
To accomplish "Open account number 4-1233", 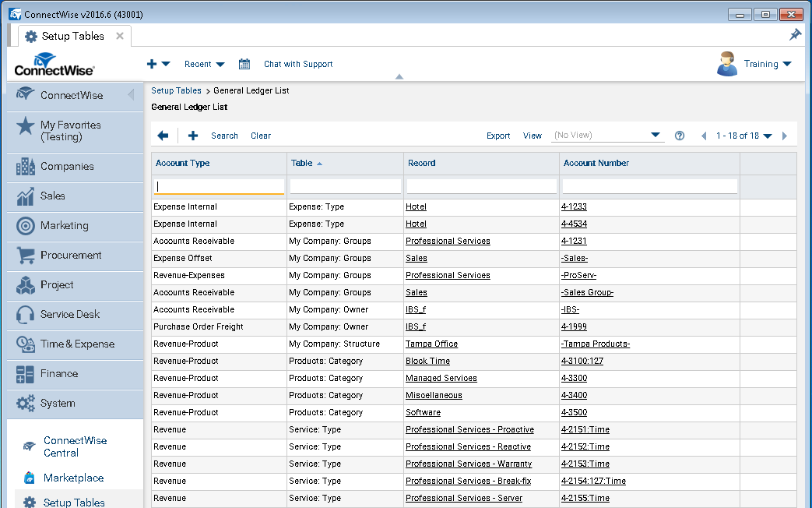I will coord(574,206).
